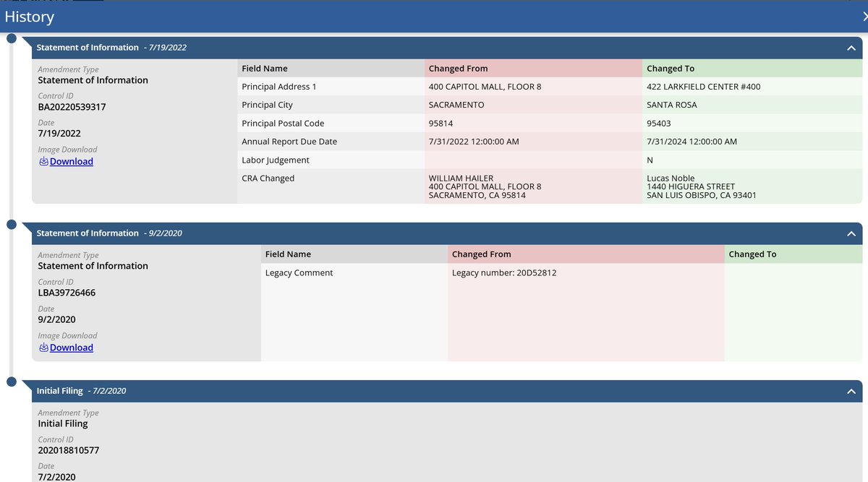This screenshot has width=868, height=482.
Task: Download image for filing LBA39726466
Action: [71, 348]
